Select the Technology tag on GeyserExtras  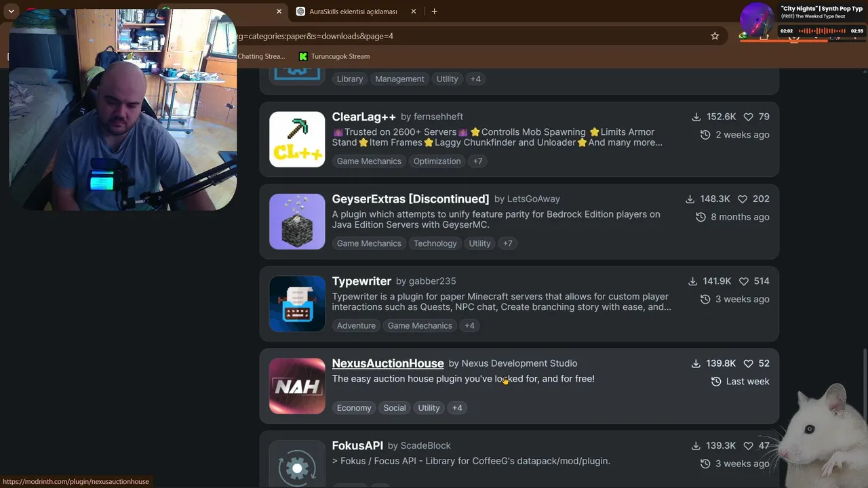(435, 243)
